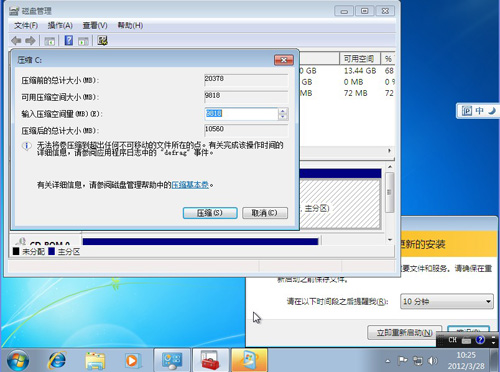The image size is (500, 372).
Task: Open the Windows Start button
Action: (18, 360)
